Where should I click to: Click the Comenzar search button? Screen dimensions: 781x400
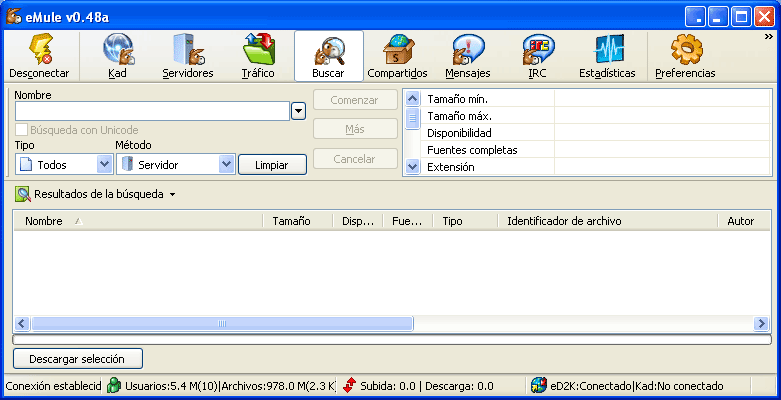click(355, 100)
